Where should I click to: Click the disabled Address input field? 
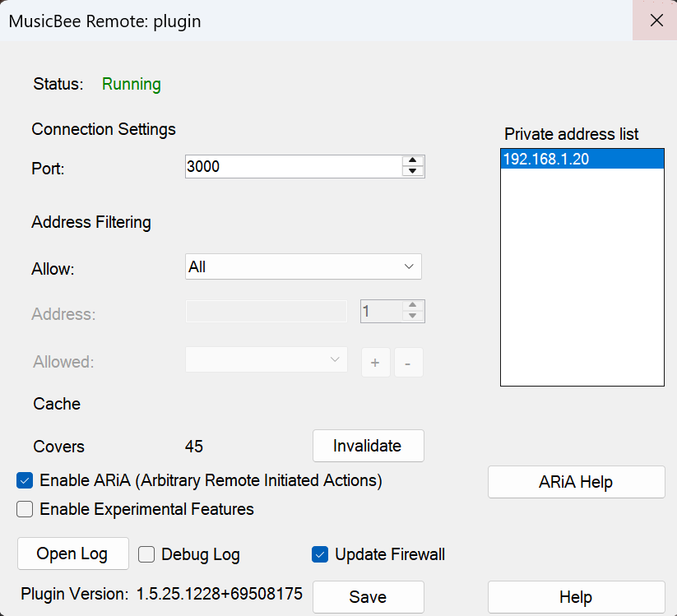tap(265, 311)
